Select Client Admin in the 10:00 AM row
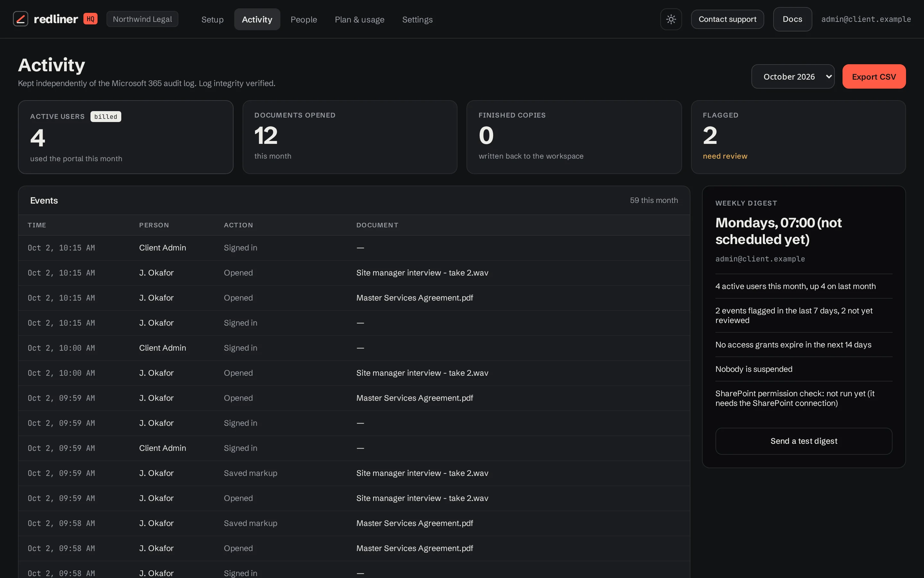The height and width of the screenshot is (578, 924). pyautogui.click(x=162, y=348)
